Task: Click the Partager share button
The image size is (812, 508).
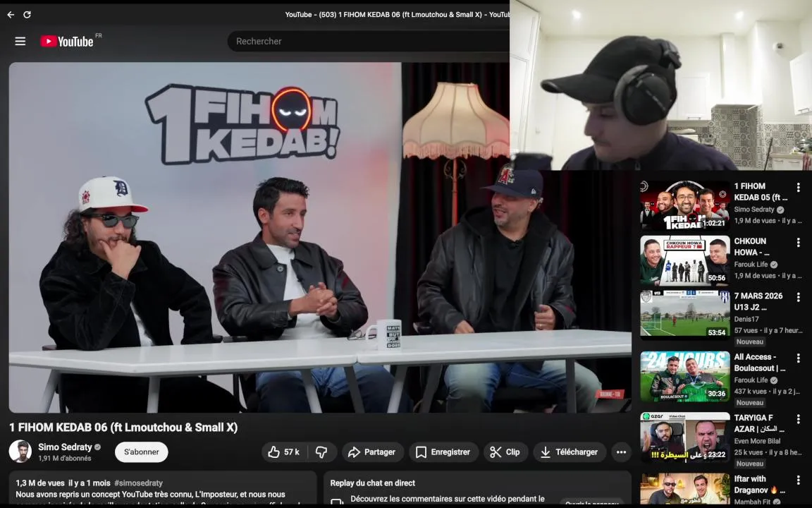Action: pos(372,452)
